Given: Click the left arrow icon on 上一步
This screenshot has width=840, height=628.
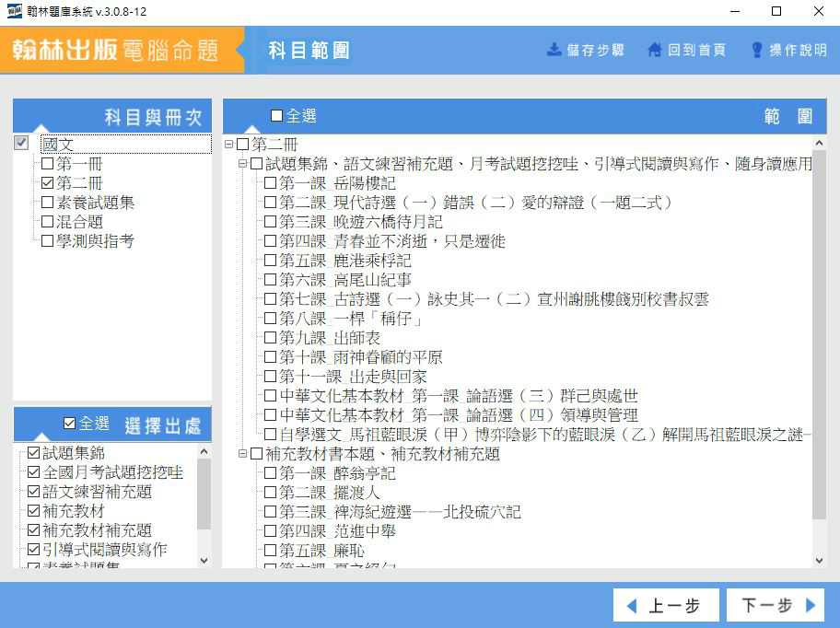Looking at the screenshot, I should point(632,606).
